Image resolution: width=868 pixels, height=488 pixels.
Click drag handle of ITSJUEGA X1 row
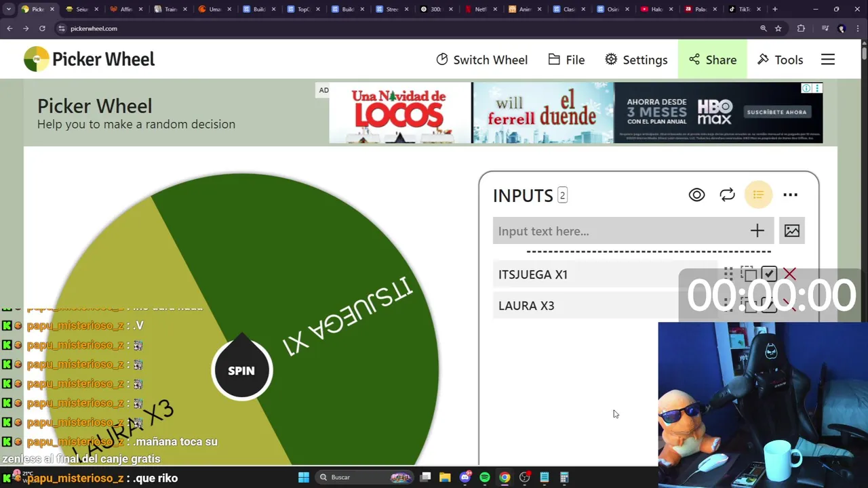pos(728,274)
